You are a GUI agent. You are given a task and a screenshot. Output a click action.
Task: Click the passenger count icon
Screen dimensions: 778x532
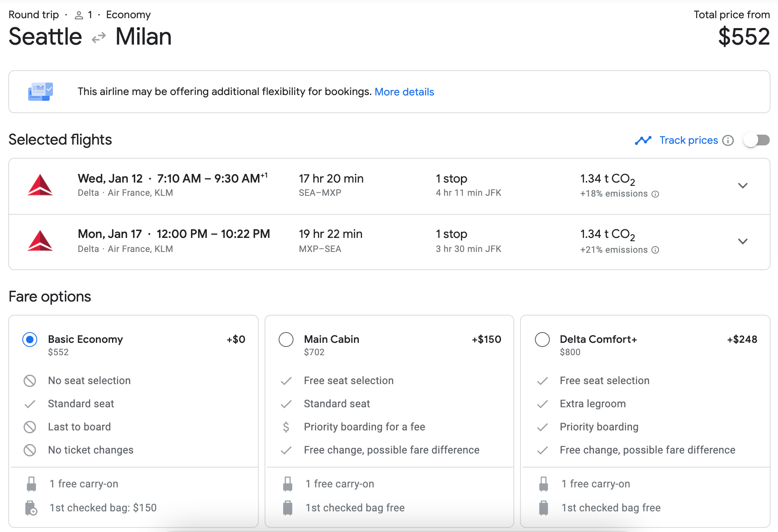coord(79,15)
